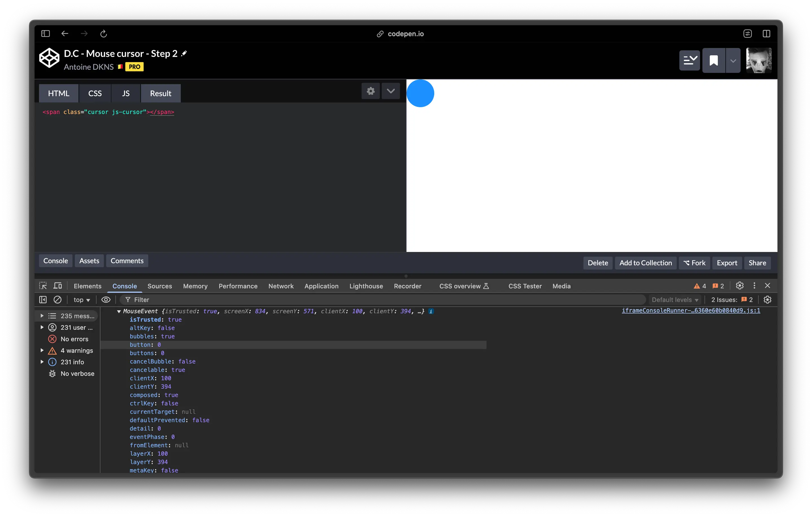Reload the page with refresh icon
Image resolution: width=812 pixels, height=517 pixels.
click(x=103, y=34)
